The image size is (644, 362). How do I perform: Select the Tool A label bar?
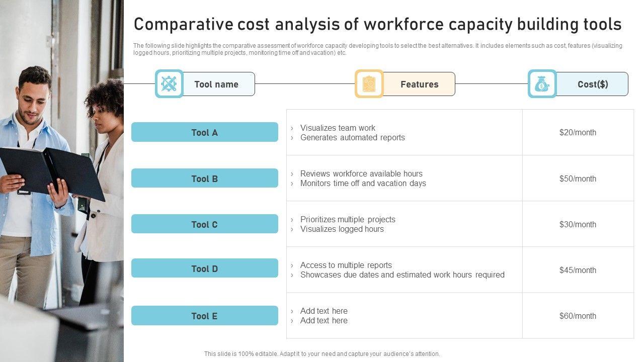204,132
